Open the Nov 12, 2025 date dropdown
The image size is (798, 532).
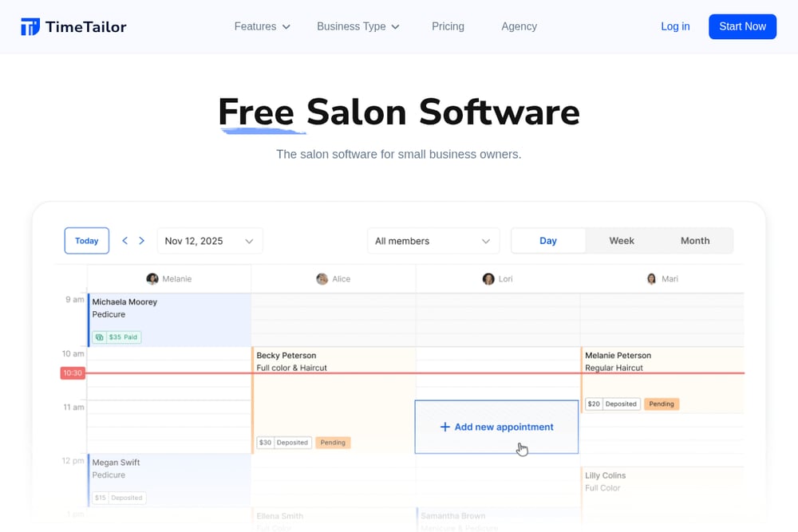click(210, 241)
